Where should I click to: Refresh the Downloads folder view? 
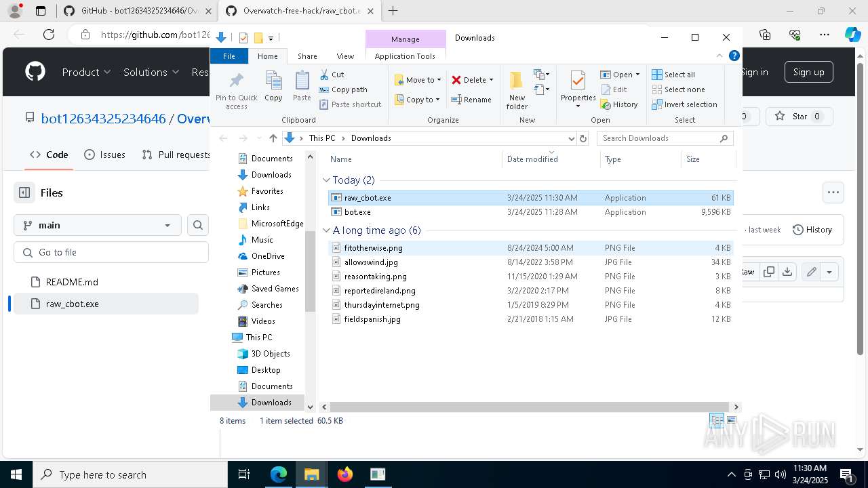click(583, 138)
